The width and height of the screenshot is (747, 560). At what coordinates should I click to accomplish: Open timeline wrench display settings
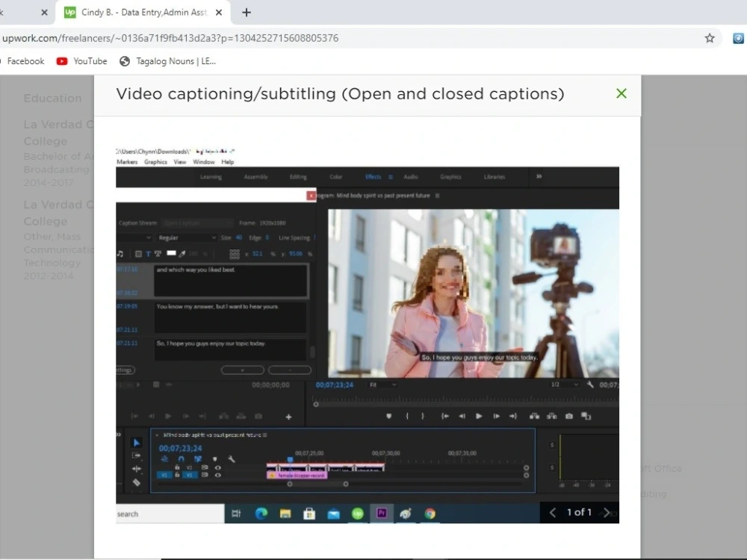[232, 459]
